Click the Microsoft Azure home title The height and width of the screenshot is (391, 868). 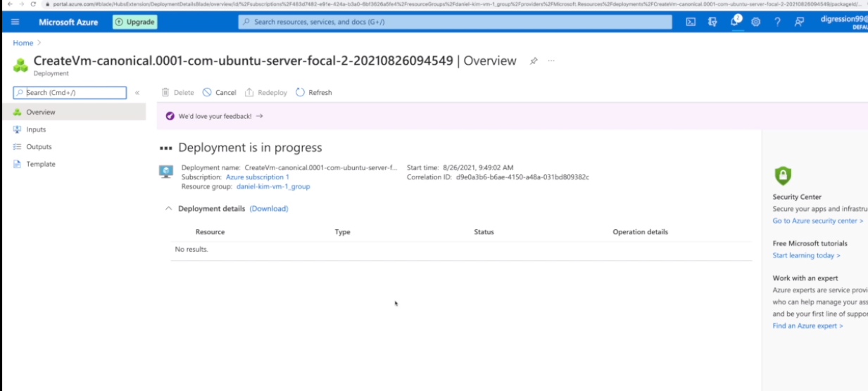tap(68, 22)
